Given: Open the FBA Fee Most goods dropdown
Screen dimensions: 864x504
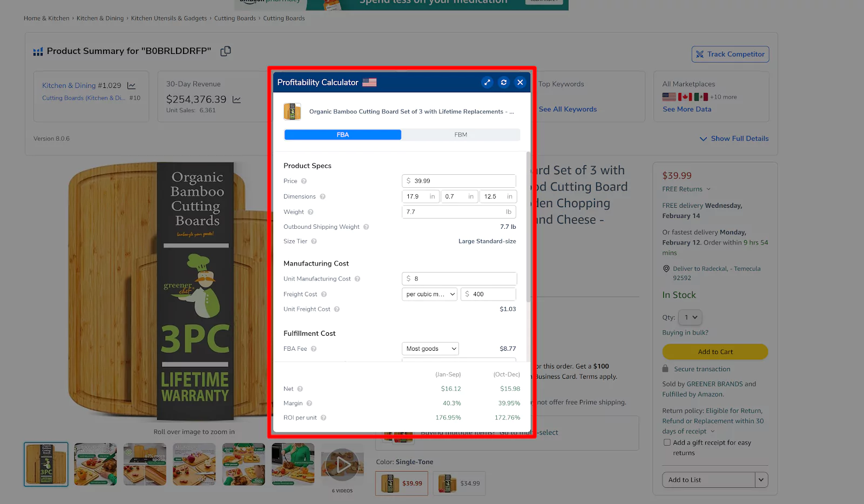Looking at the screenshot, I should [430, 349].
